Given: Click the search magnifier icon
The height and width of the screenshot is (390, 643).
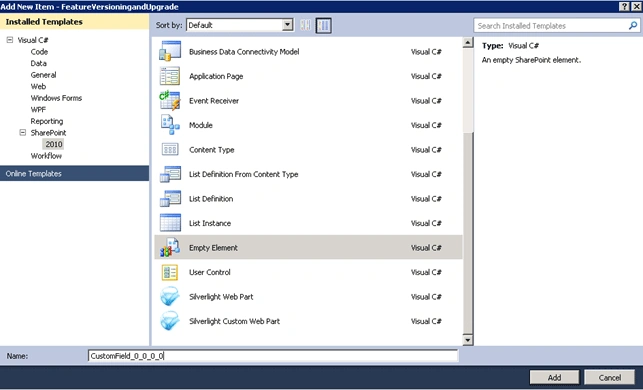Looking at the screenshot, I should (633, 25).
